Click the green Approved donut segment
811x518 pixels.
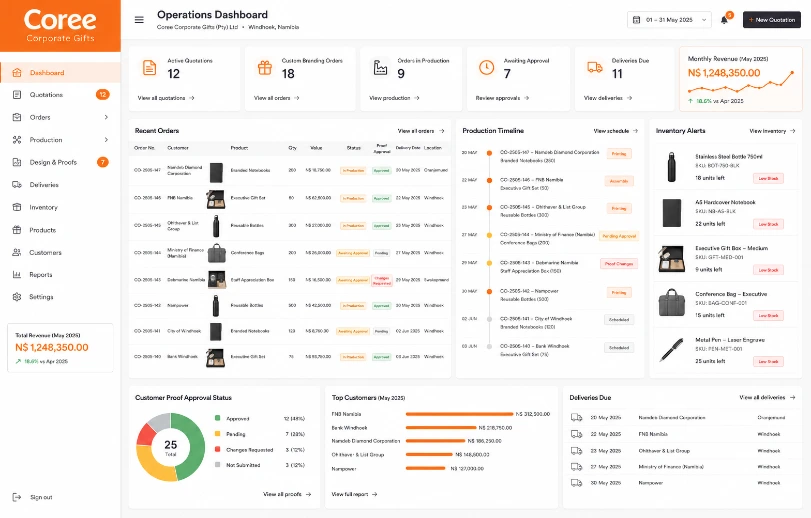(192, 446)
